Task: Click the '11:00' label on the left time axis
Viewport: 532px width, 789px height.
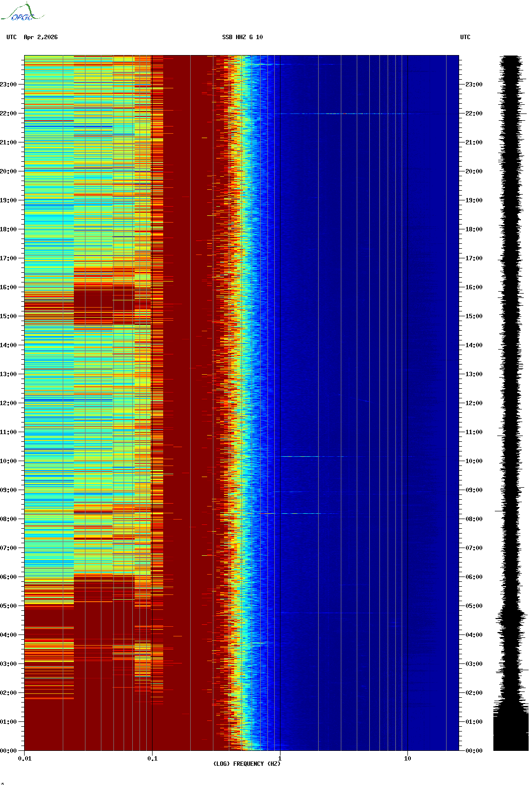Action: click(x=9, y=432)
